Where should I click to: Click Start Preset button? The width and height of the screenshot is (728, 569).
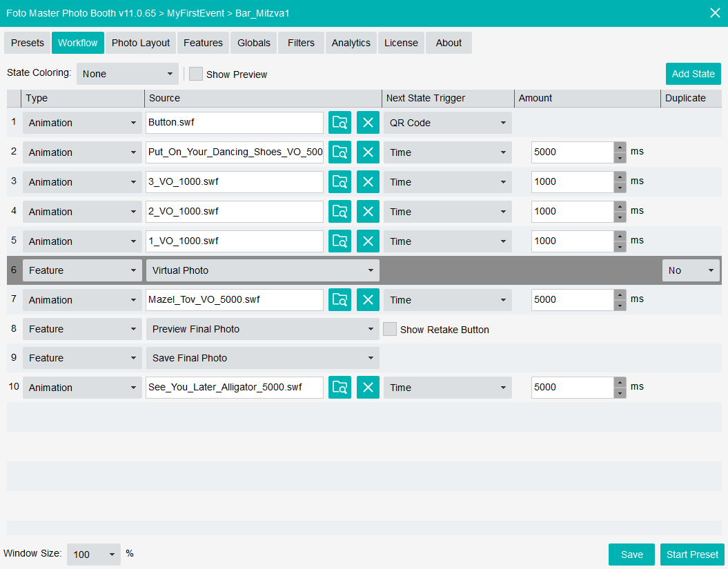pyautogui.click(x=692, y=555)
